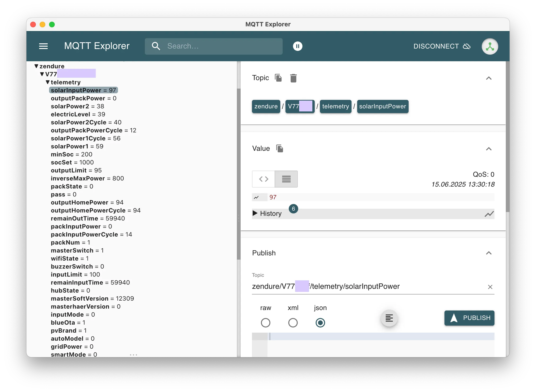Select the json publish format
Viewport: 536px width, 392px height.
click(x=320, y=323)
